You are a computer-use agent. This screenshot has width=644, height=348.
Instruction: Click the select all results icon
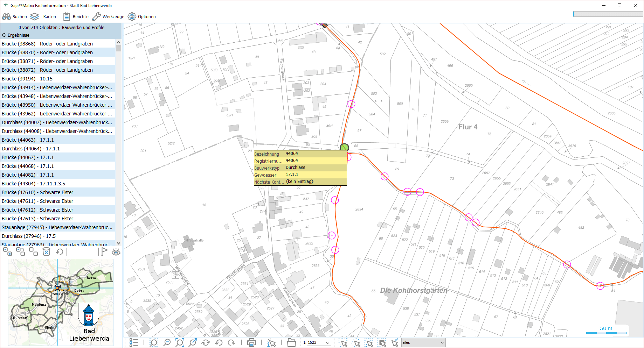pyautogui.click(x=7, y=252)
